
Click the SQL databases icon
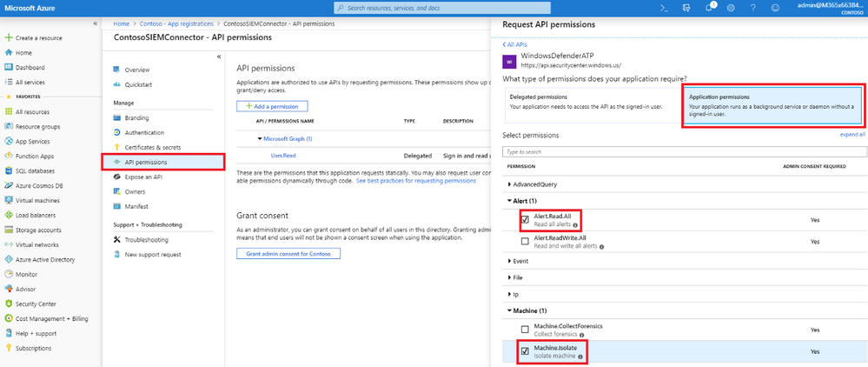coord(9,170)
